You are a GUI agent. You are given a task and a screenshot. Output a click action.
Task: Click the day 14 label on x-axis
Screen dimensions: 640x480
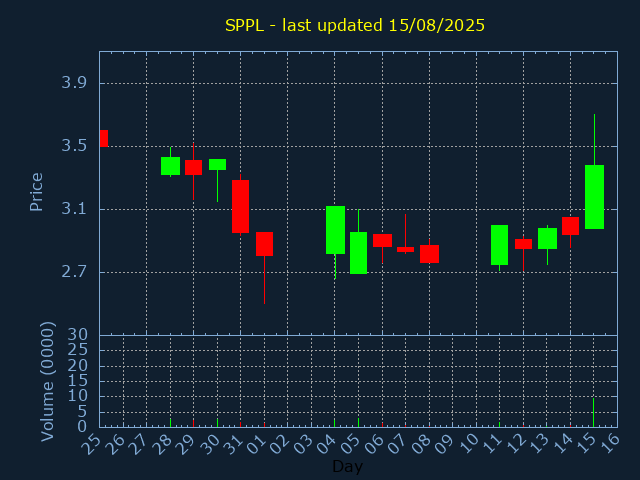(x=562, y=444)
